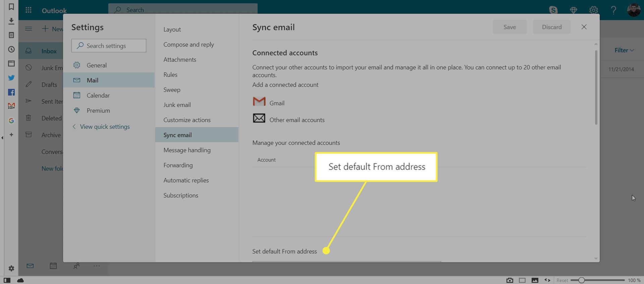Select Premium settings category
This screenshot has height=284, width=644.
[109, 111]
